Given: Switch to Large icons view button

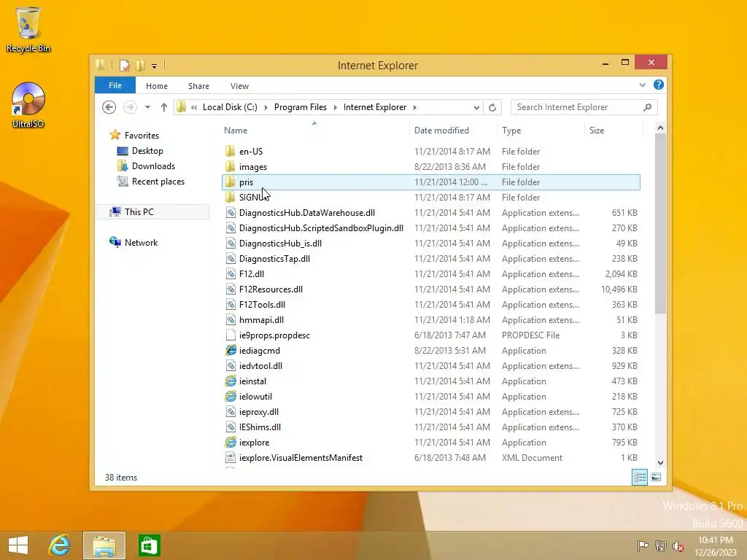Looking at the screenshot, I should 656,477.
